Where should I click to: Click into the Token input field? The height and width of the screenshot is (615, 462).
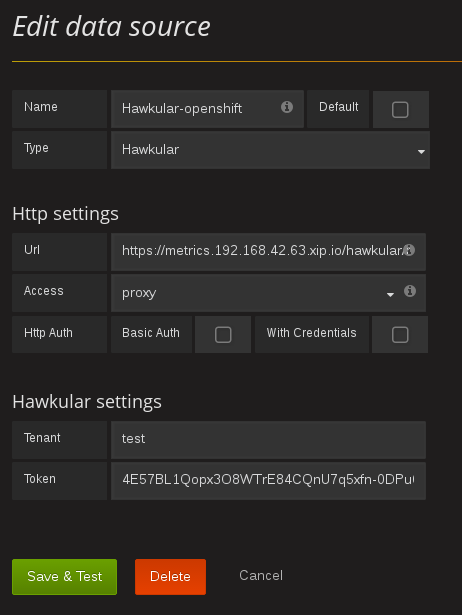click(x=268, y=480)
